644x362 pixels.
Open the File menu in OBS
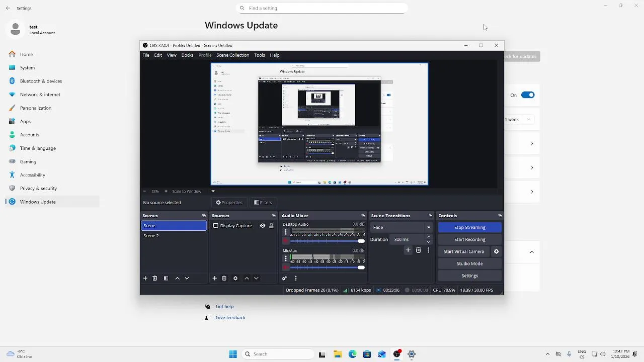click(146, 55)
